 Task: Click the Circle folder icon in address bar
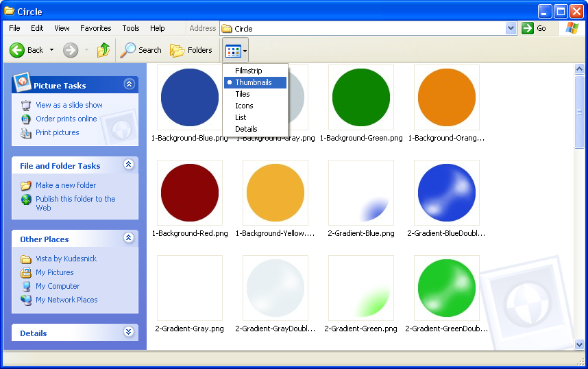coord(227,29)
